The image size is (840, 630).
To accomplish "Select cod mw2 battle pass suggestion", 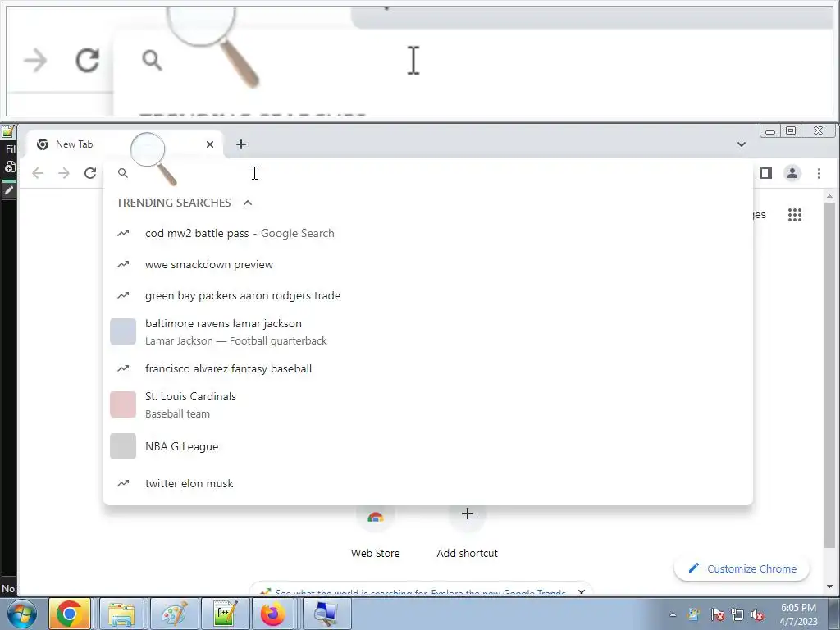I will [x=428, y=233].
